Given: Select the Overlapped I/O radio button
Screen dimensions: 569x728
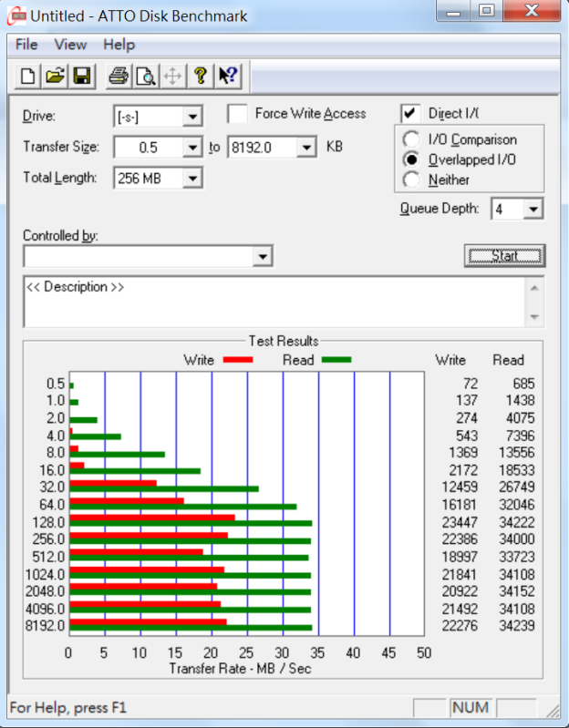Looking at the screenshot, I should [x=411, y=159].
